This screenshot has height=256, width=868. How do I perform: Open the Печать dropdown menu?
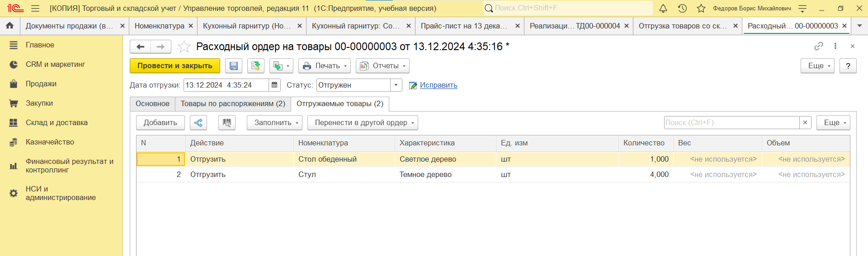pyautogui.click(x=325, y=66)
